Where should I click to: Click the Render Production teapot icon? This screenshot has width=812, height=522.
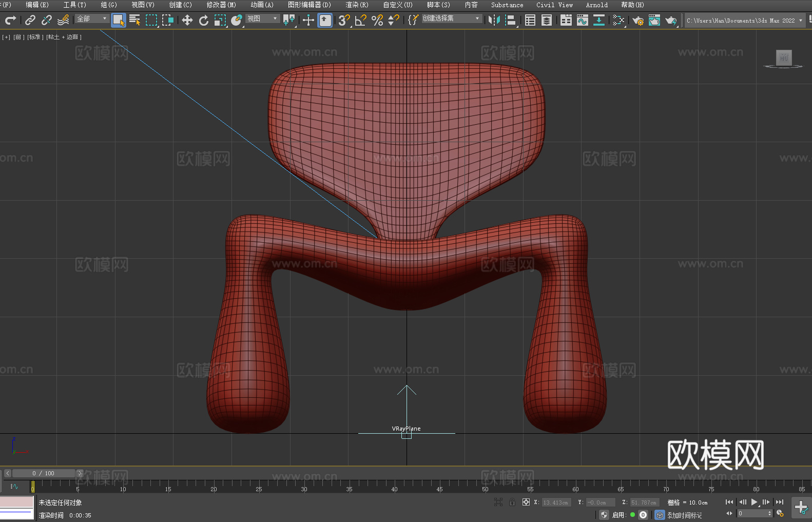pos(671,20)
